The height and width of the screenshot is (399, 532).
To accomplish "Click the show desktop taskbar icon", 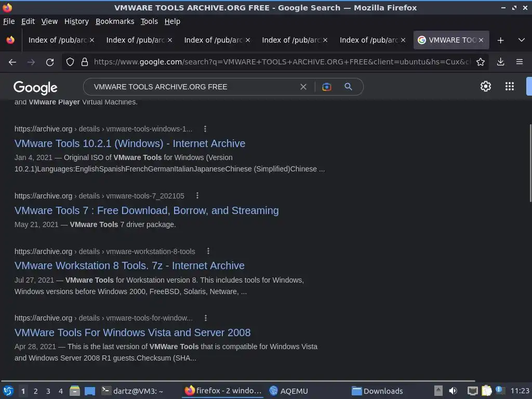I will point(90,391).
